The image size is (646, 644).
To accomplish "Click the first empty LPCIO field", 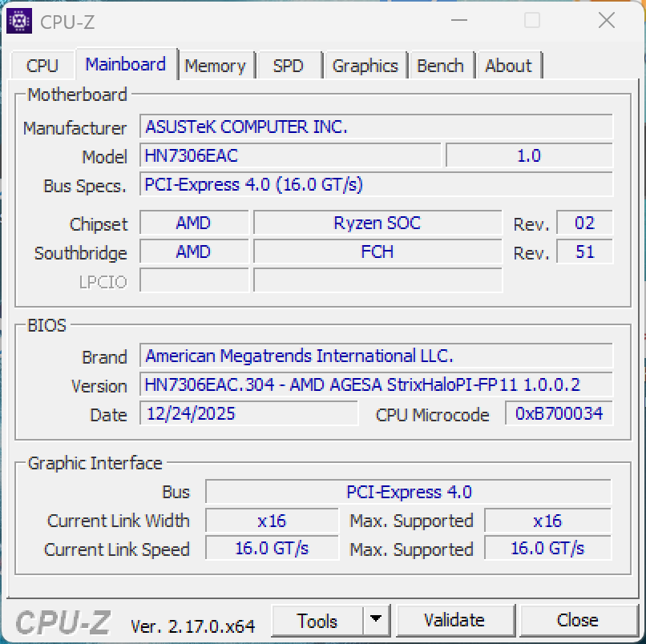I will tap(194, 280).
